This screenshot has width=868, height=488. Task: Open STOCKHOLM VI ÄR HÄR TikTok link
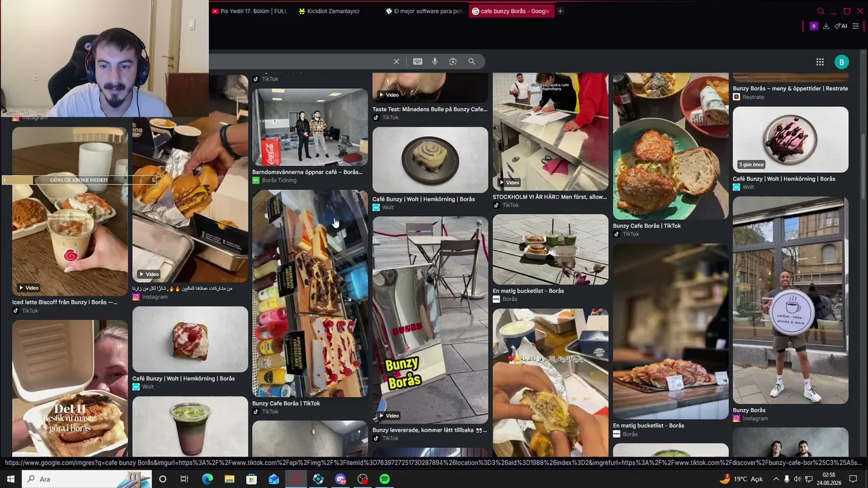(550, 197)
